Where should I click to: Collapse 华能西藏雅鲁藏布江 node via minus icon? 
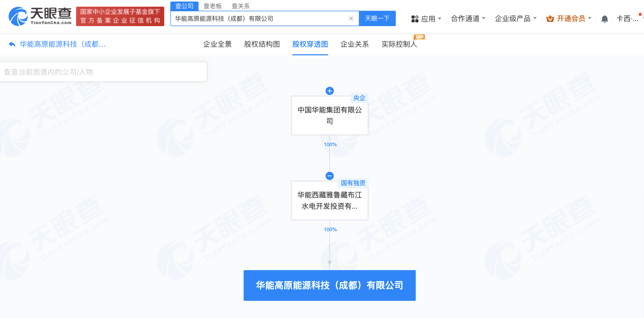click(329, 176)
